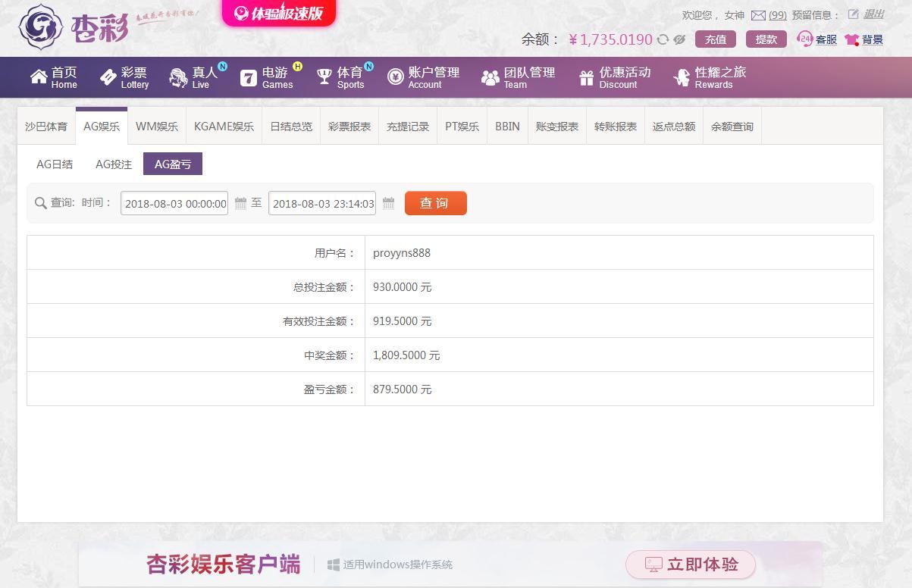The width and height of the screenshot is (912, 588).
Task: Open the 团队管理 Team menu
Action: (519, 77)
